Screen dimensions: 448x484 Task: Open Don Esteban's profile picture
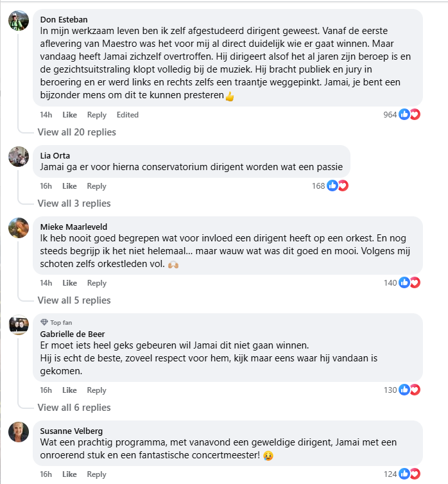pos(18,21)
